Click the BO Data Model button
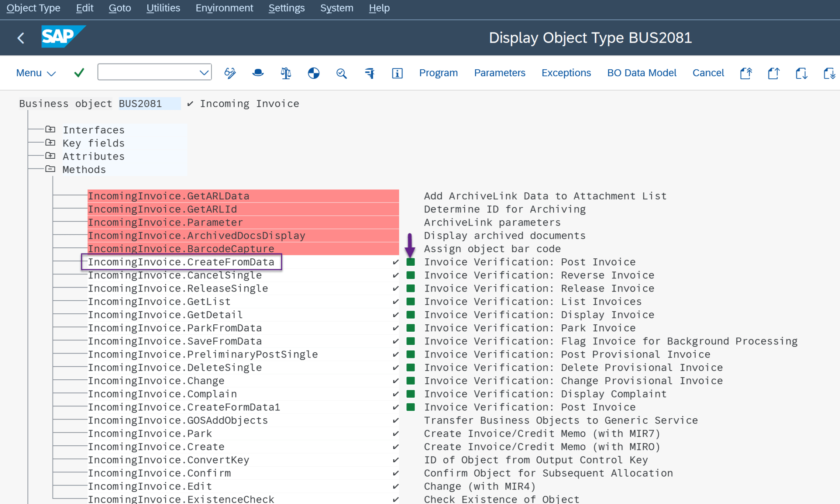Viewport: 840px width, 504px height. pos(641,73)
